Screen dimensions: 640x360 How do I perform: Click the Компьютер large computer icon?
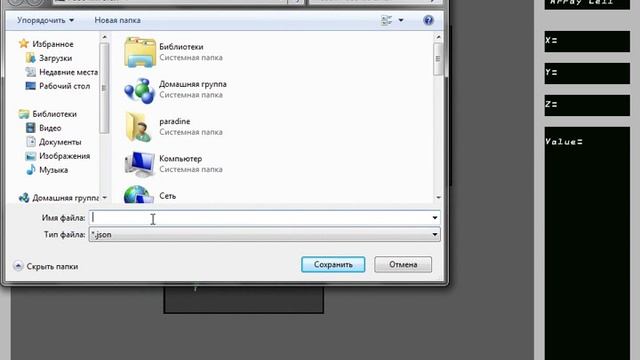point(140,164)
